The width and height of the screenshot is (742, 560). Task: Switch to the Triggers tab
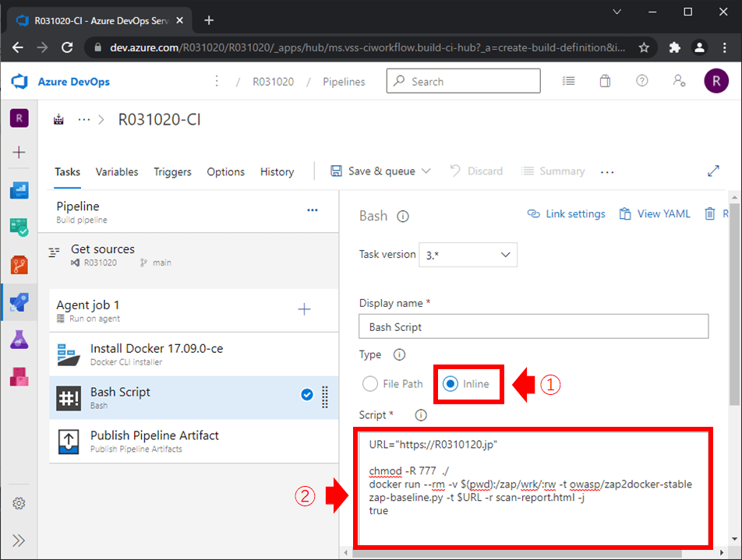pos(172,171)
